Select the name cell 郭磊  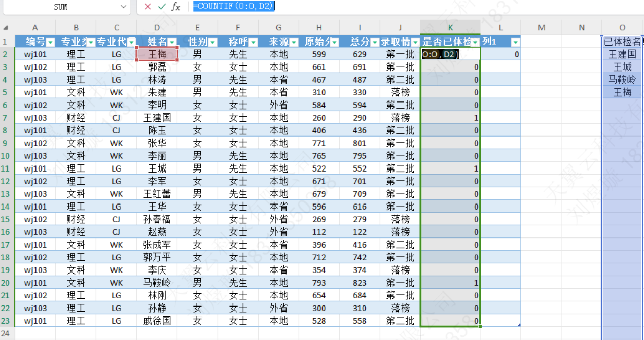click(157, 67)
